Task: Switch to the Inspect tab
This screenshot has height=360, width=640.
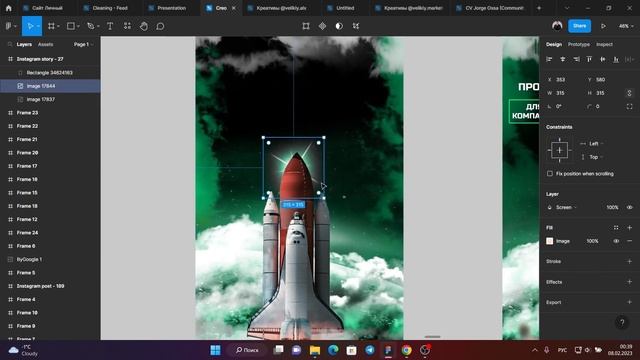Action: (604, 44)
